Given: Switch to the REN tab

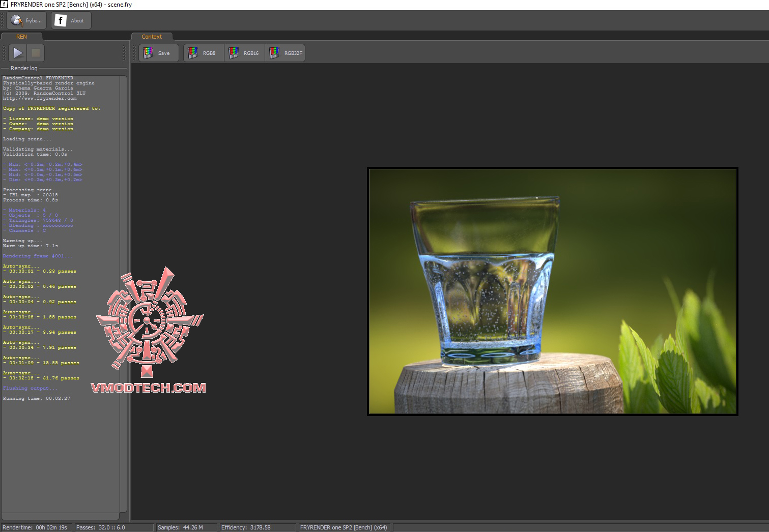Looking at the screenshot, I should (21, 37).
